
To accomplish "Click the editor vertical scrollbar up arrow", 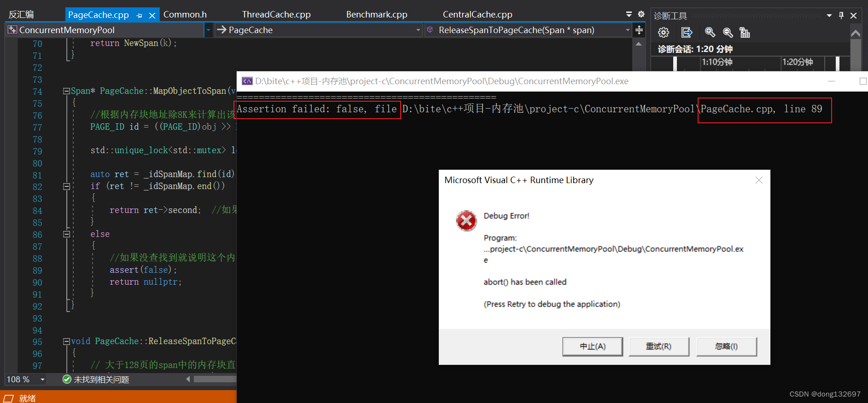I will click(639, 44).
